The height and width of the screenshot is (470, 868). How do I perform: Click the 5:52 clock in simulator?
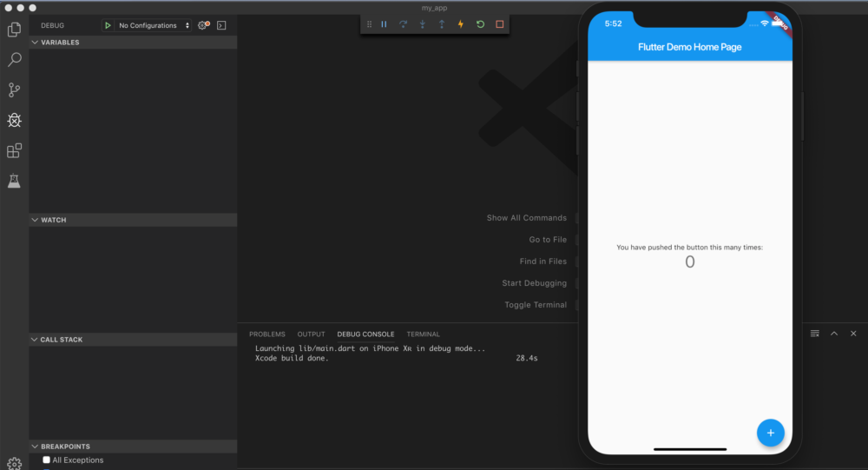pos(614,23)
